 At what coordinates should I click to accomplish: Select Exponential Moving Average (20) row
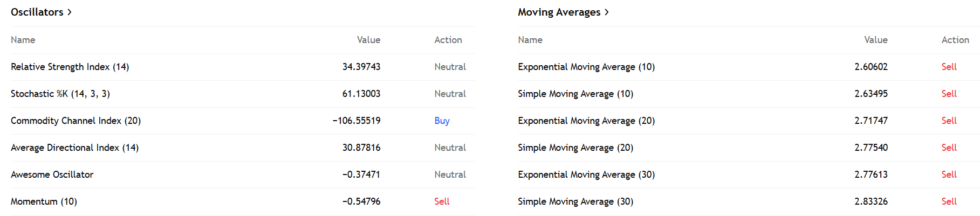pyautogui.click(x=586, y=121)
